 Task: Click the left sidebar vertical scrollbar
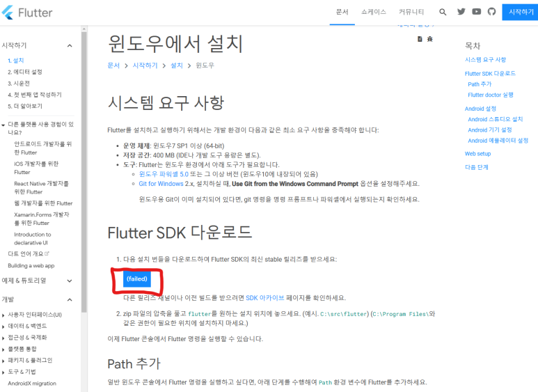tap(84, 171)
